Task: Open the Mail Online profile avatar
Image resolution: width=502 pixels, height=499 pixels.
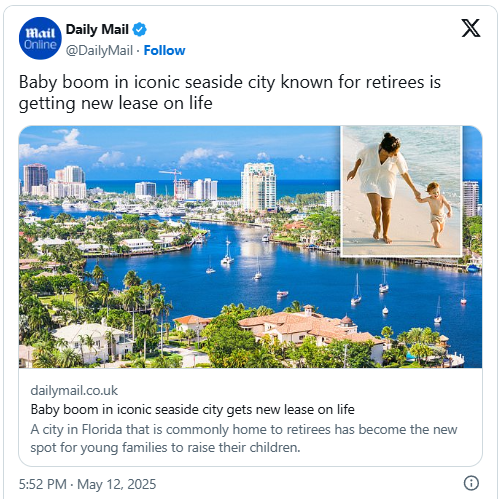Action: coord(40,38)
